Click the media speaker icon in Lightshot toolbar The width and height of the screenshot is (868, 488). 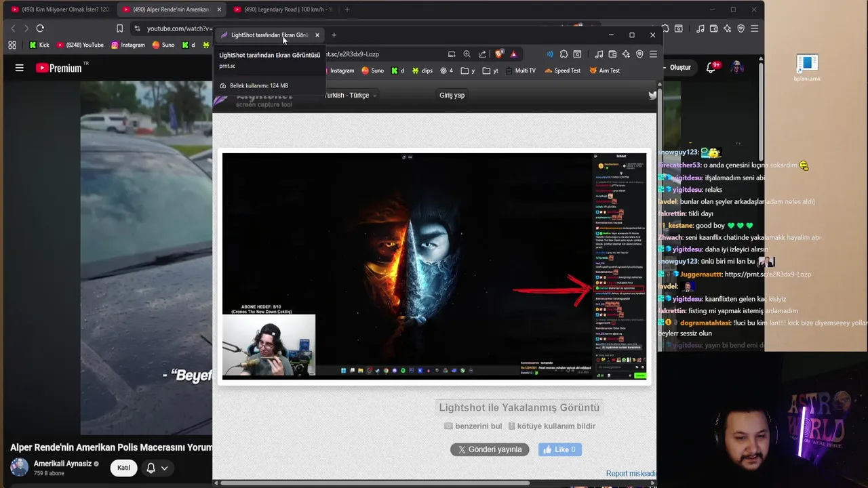(x=550, y=54)
